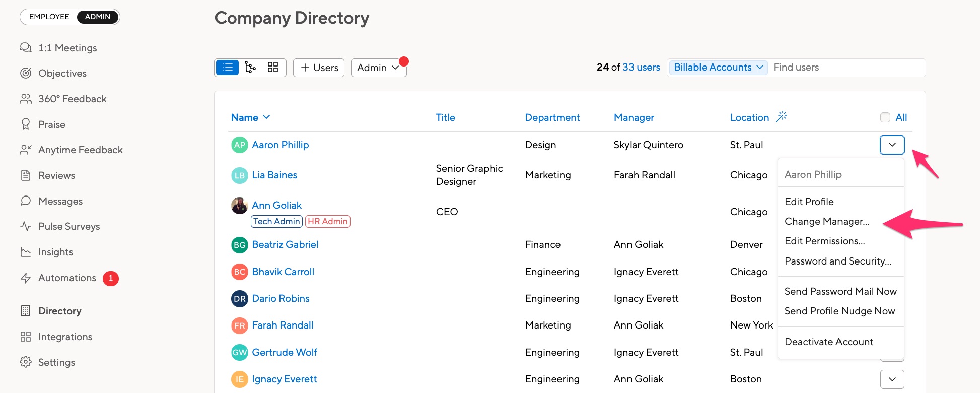This screenshot has height=393, width=980.
Task: Open the Admin dropdown menu
Action: pos(378,68)
